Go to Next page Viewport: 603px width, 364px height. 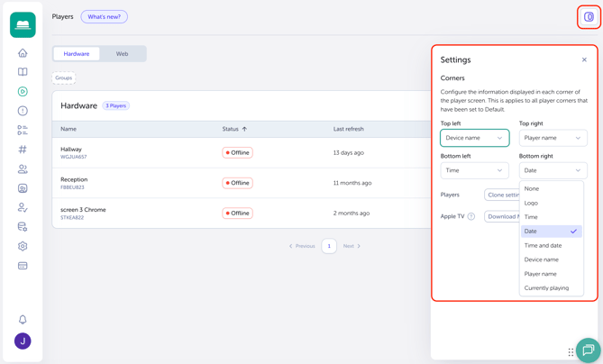(x=352, y=246)
